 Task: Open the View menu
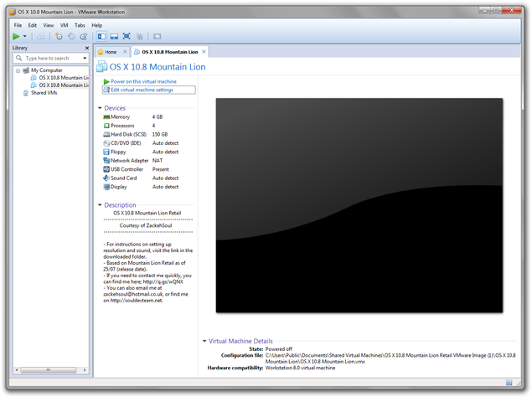[49, 25]
